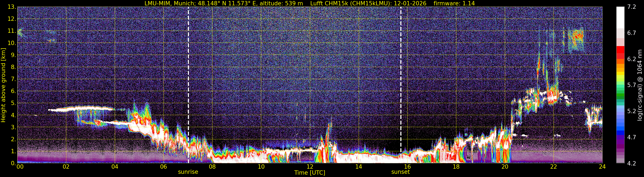Click the time axis tick '20'

tap(505, 167)
